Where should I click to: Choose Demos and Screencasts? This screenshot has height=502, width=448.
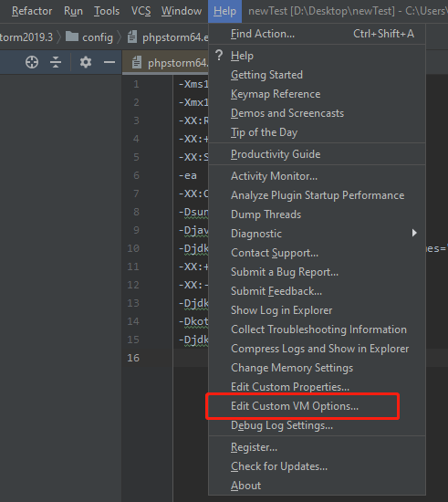click(317, 113)
